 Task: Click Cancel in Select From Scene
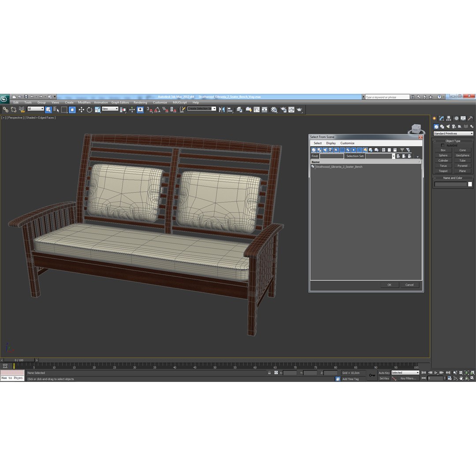409,285
